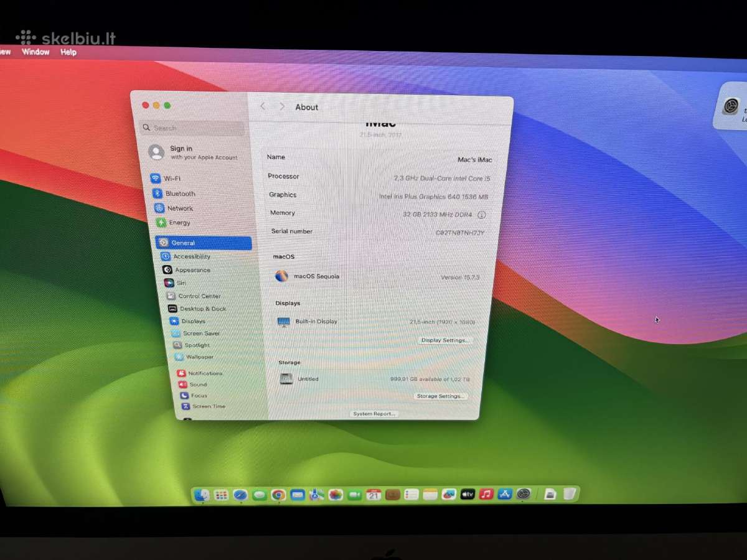Open Launchpad from the Dock
747x560 pixels.
pyautogui.click(x=221, y=495)
